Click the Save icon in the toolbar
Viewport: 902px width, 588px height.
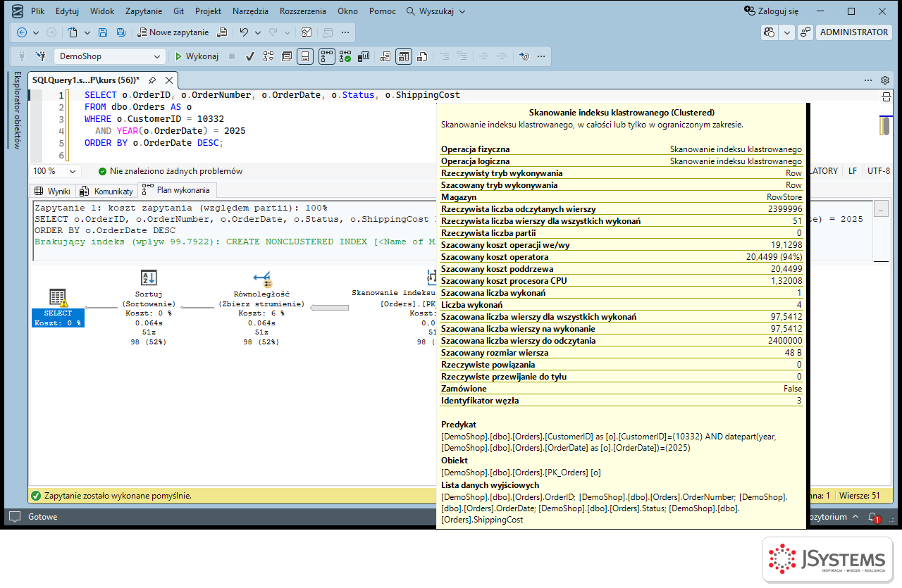point(103,32)
